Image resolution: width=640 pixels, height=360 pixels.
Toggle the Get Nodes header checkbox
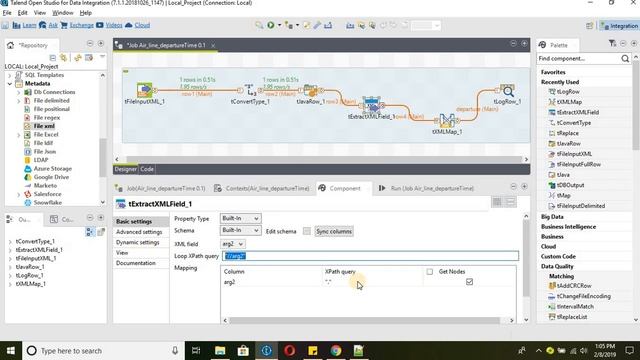tap(429, 271)
